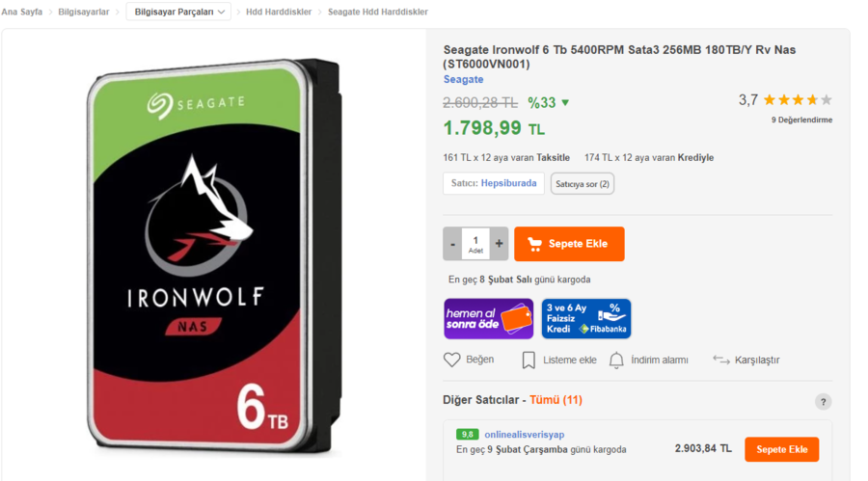Open the Bilgisayar Parçaları breadcrumb dropdown
Screen dimensions: 868x481
[178, 12]
